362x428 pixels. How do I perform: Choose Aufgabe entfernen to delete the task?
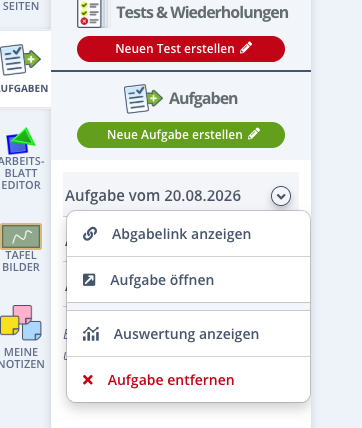[x=188, y=380]
